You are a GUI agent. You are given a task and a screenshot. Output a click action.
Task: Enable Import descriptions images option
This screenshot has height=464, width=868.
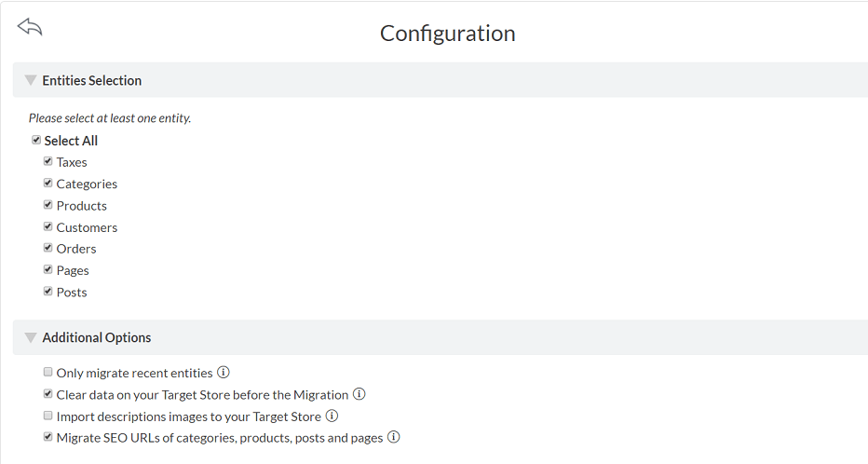click(x=48, y=416)
